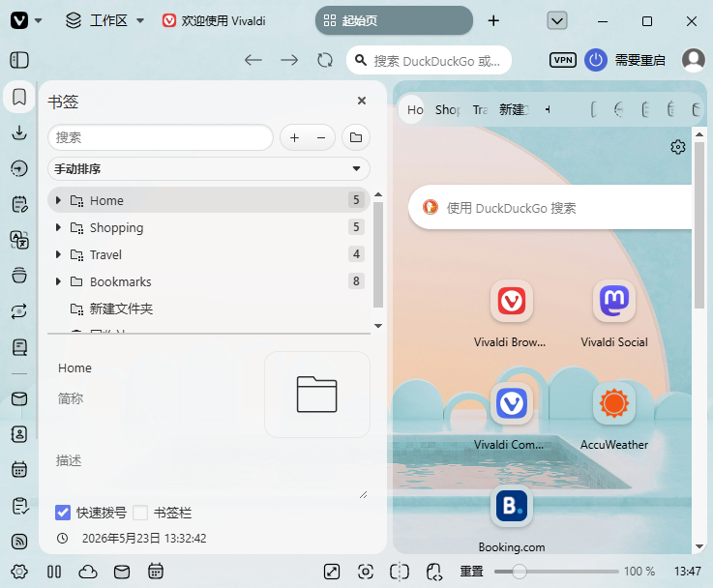Expand the Travel folder arrow
The height and width of the screenshot is (588, 713).
(x=58, y=254)
